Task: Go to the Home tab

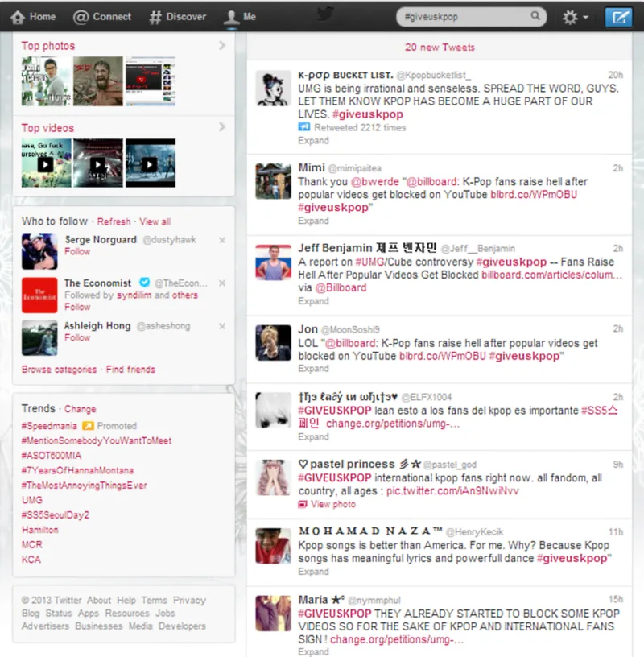Action: coord(34,17)
